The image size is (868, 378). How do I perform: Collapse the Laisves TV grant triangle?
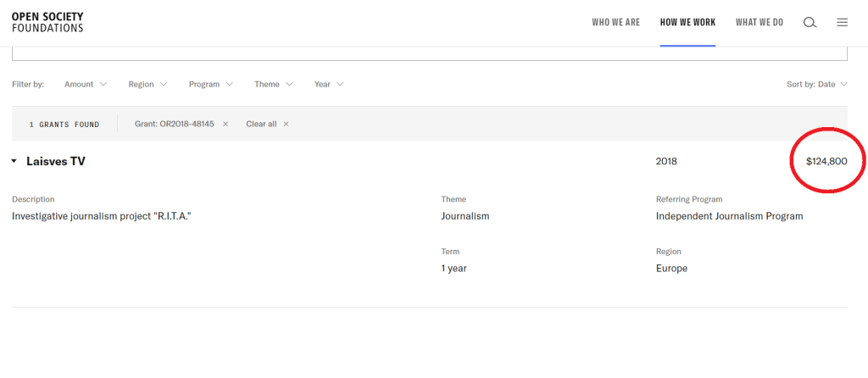point(14,161)
